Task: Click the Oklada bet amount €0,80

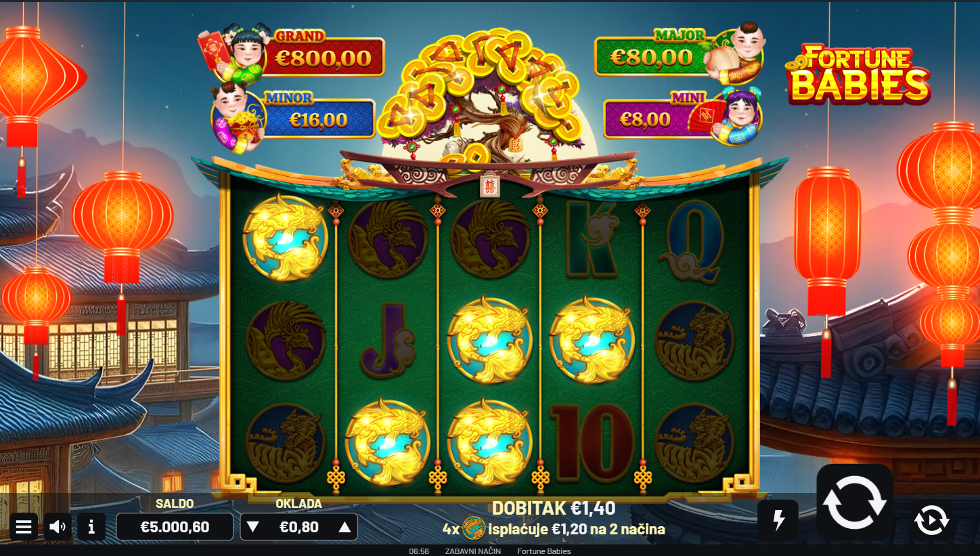Action: (298, 527)
